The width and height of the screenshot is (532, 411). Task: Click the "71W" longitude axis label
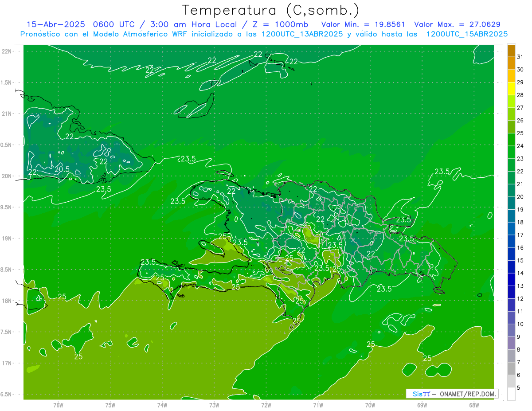click(x=318, y=405)
